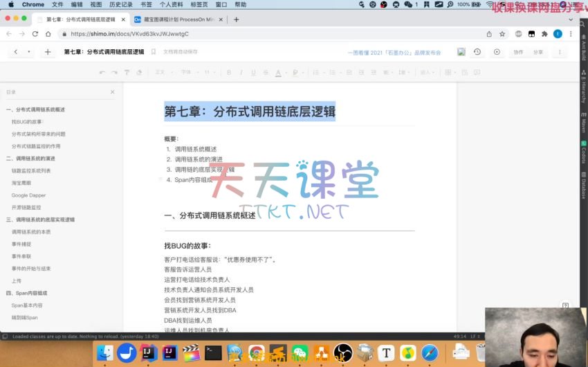Viewport: 588px width, 367px height.
Task: Open the Finder icon in the Dock
Action: tap(105, 353)
